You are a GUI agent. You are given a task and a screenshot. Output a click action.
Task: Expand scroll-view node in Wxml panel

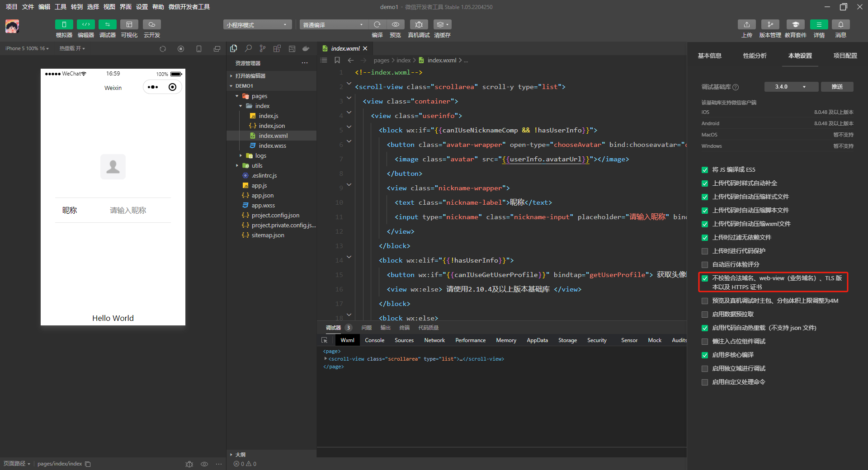[x=325, y=359]
